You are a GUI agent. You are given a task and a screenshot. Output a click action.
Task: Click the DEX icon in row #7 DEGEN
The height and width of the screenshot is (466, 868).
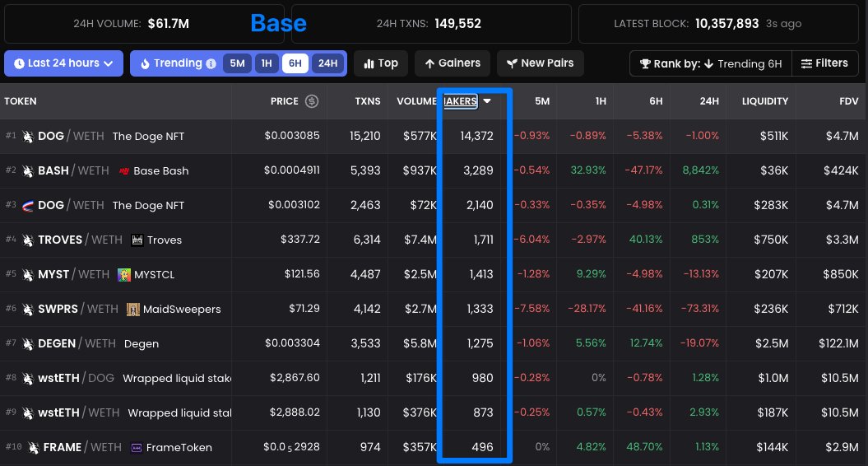(28, 344)
